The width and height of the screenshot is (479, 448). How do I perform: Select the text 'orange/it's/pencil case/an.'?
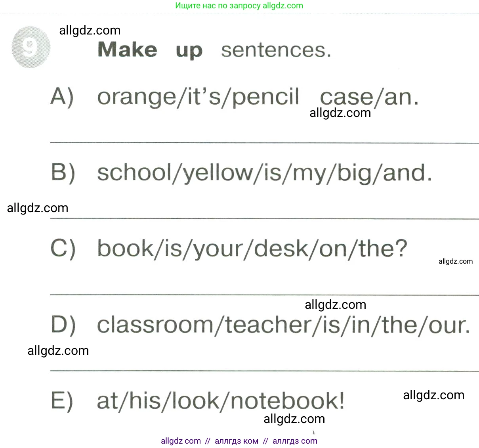coord(258,97)
